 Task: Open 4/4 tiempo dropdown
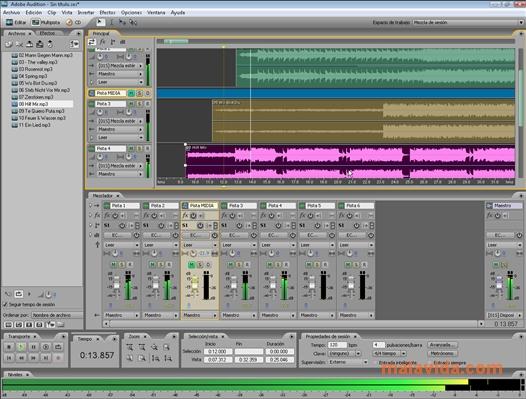click(x=389, y=354)
